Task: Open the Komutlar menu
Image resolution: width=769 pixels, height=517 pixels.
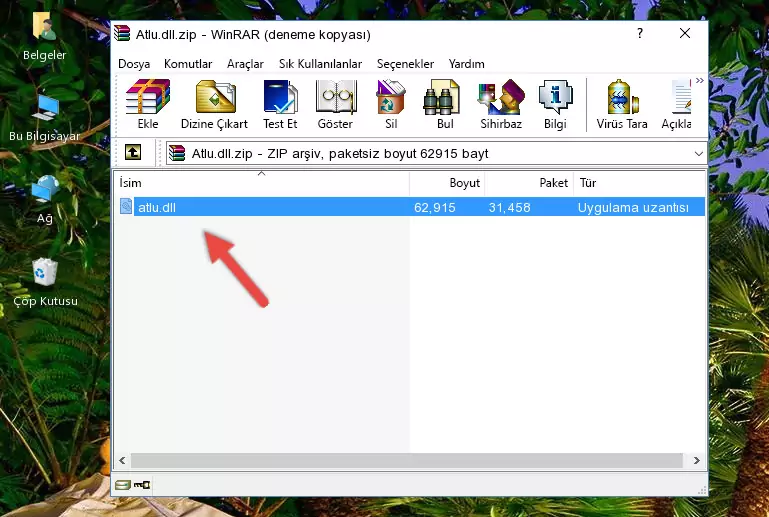Action: pyautogui.click(x=188, y=64)
